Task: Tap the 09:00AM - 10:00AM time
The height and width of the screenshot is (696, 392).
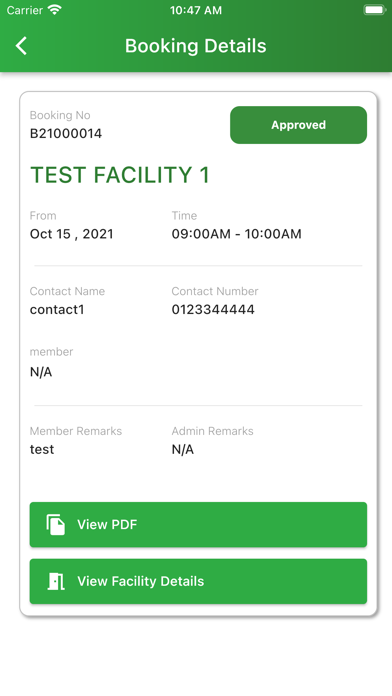Action: tap(237, 234)
